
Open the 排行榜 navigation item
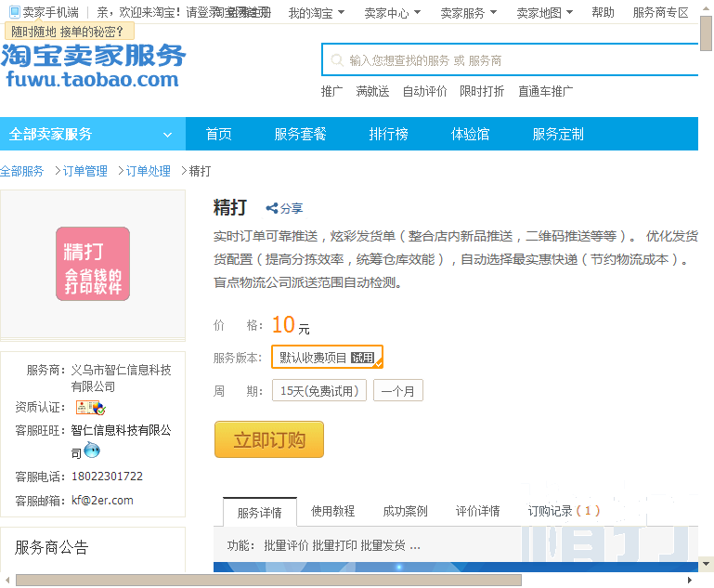[388, 135]
